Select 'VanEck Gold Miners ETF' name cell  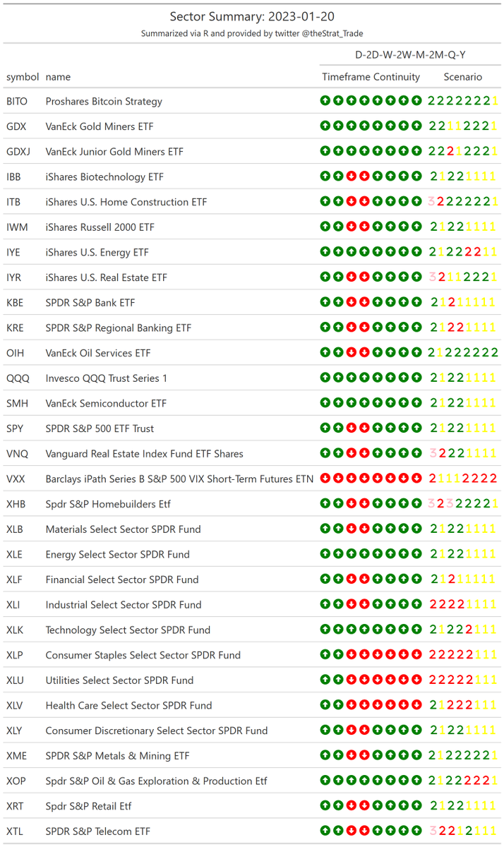coord(100,126)
